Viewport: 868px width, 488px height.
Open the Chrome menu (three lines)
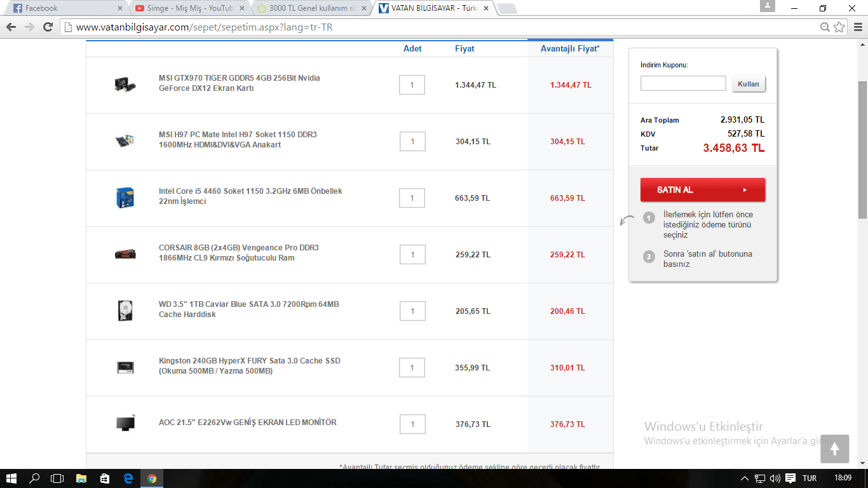(857, 27)
